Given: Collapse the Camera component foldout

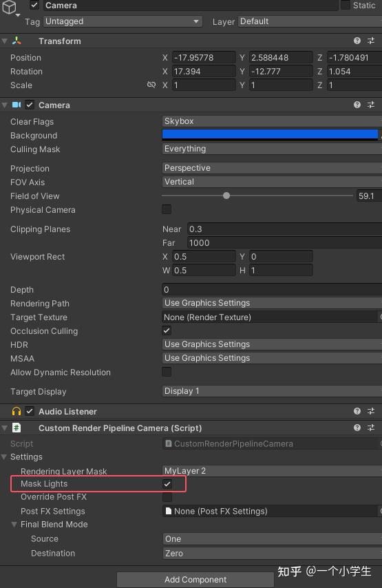Looking at the screenshot, I should point(5,105).
